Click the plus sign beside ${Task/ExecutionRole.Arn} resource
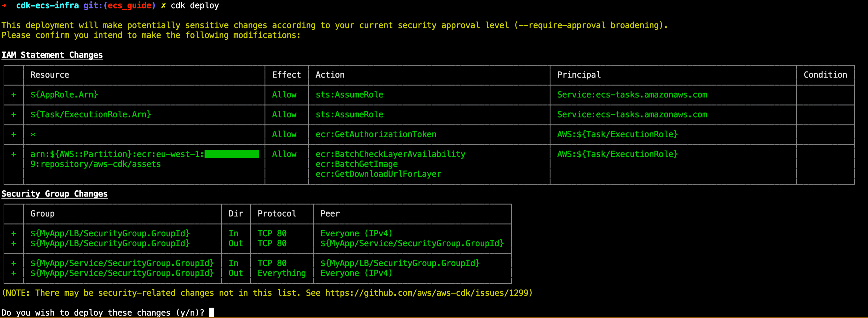 [x=14, y=115]
